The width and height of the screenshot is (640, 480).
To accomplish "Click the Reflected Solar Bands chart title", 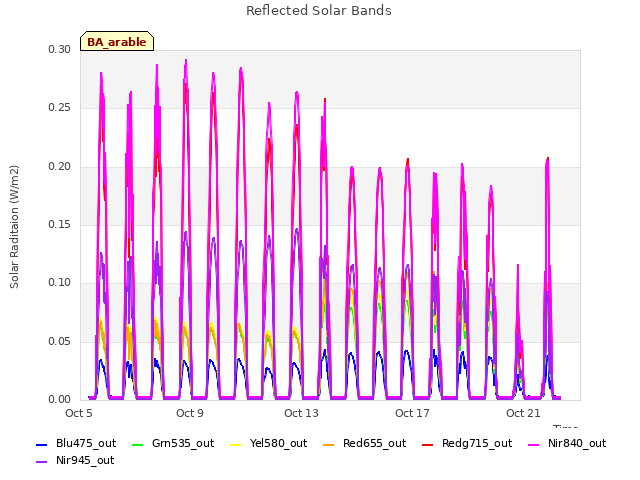I will pos(319,11).
